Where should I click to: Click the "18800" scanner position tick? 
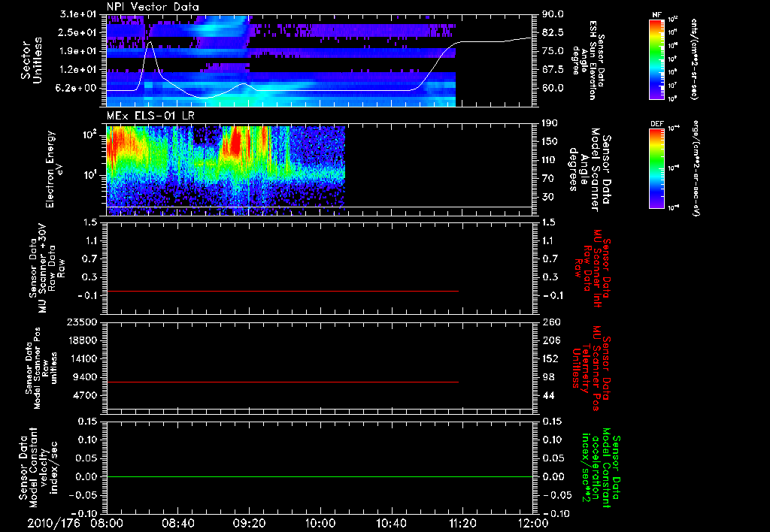tap(82, 340)
